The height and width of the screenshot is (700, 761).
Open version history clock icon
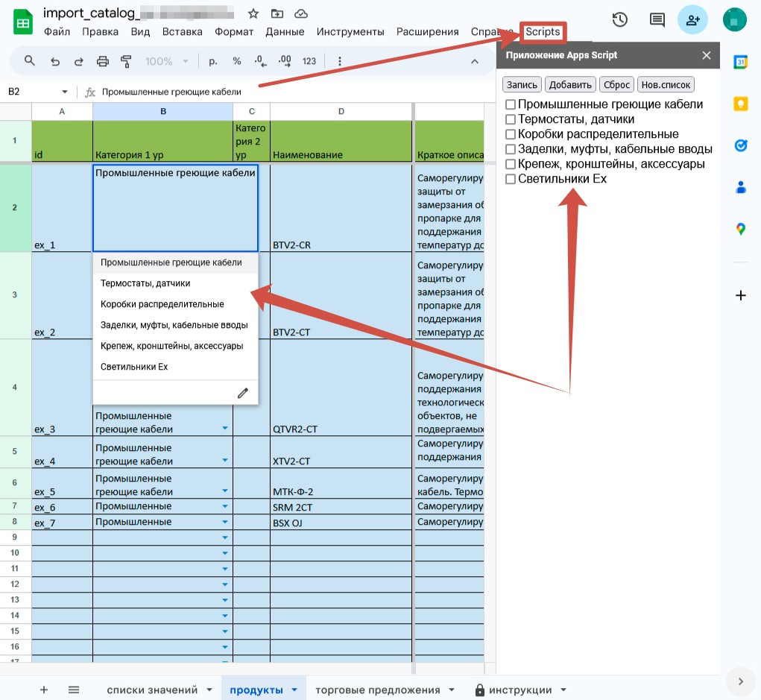(619, 20)
